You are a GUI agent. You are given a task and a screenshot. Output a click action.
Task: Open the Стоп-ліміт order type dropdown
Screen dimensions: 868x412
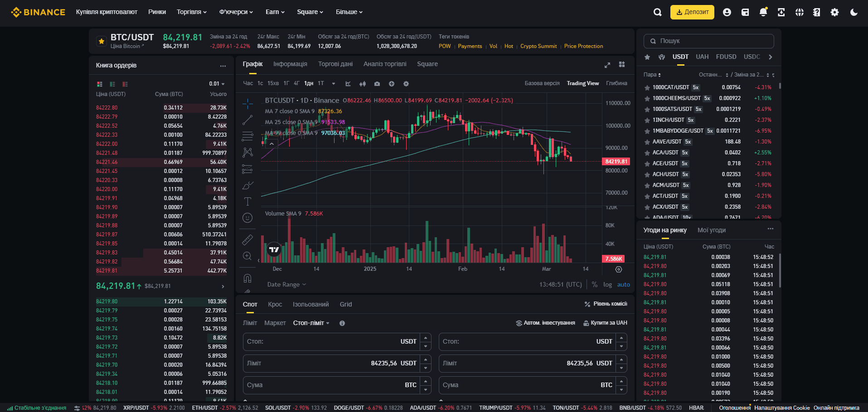(x=311, y=323)
